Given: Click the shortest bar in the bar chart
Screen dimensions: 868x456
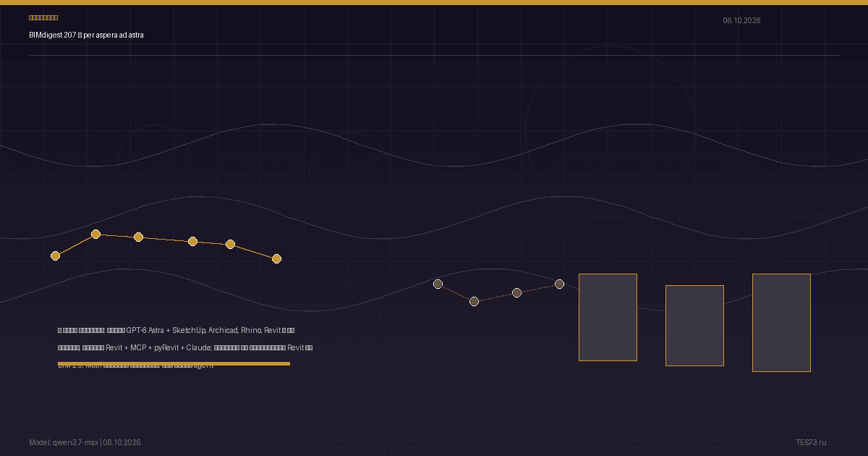Looking at the screenshot, I should tap(694, 326).
